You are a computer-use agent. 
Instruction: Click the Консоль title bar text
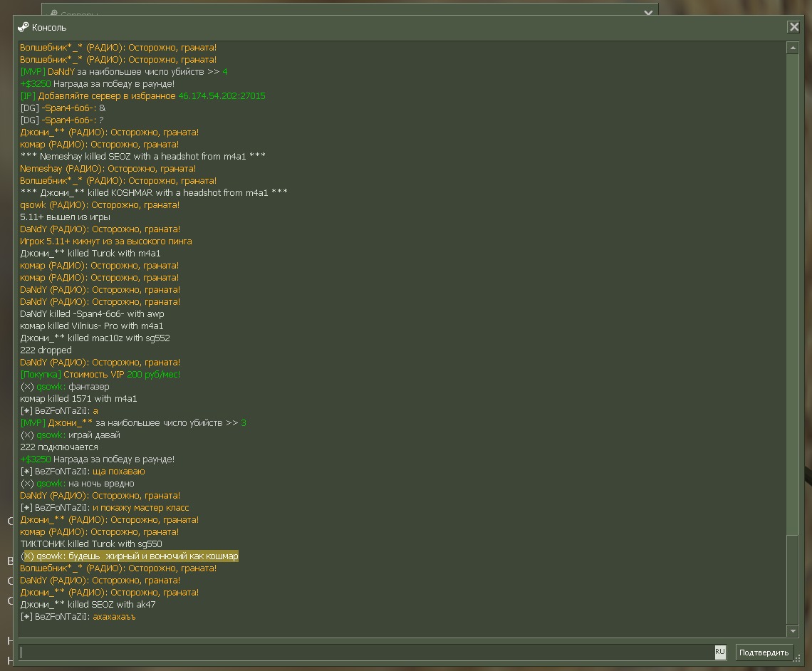[x=49, y=28]
